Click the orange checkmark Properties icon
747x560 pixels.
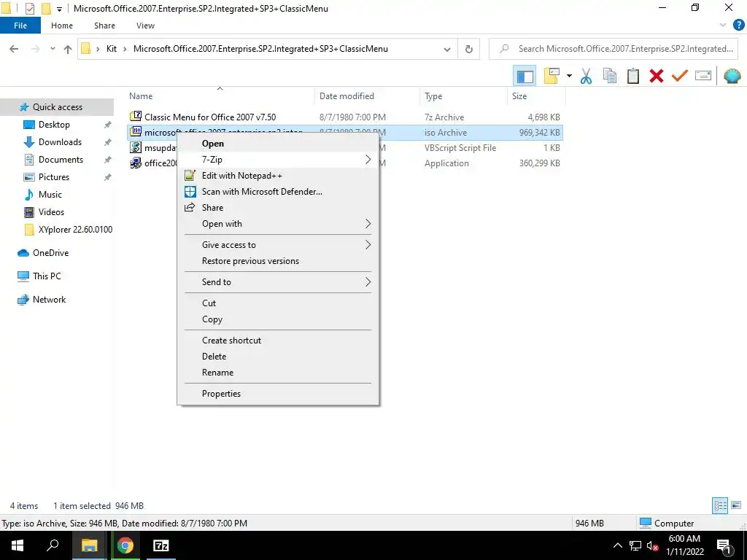pos(680,76)
